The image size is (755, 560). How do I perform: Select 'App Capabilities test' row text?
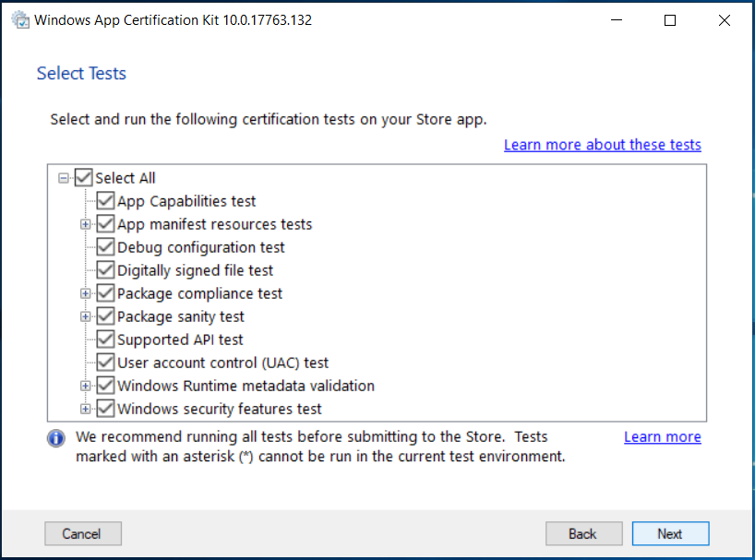186,201
